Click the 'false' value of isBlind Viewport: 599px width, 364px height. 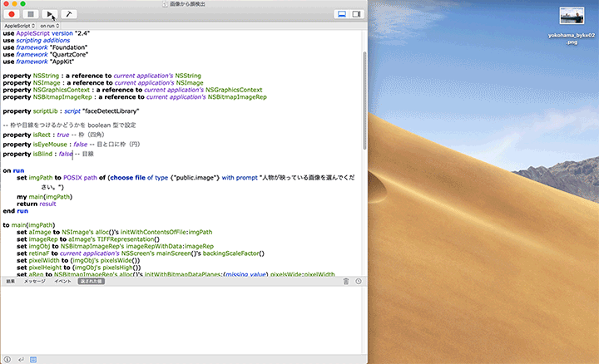(66, 154)
